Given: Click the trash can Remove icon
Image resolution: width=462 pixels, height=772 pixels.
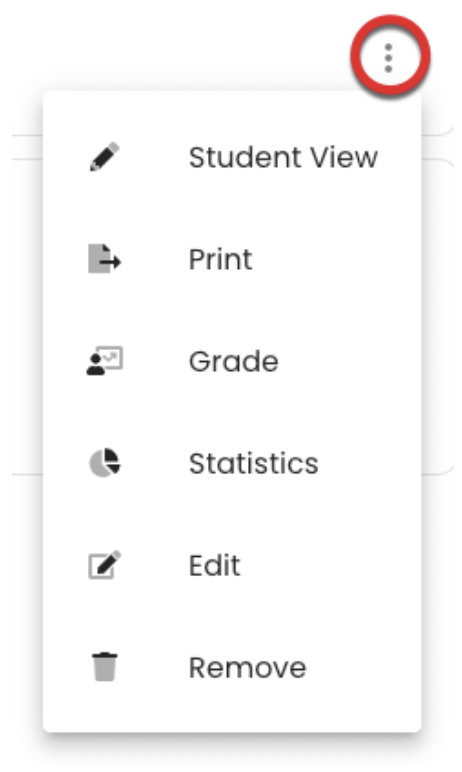Looking at the screenshot, I should 104,667.
